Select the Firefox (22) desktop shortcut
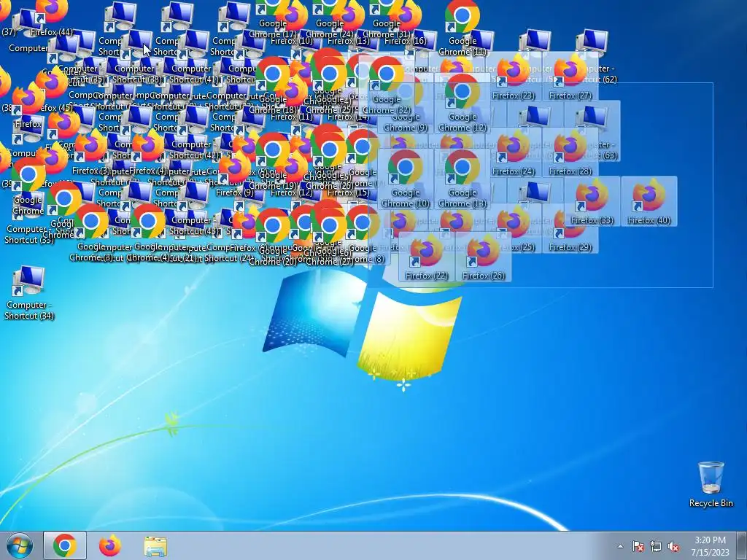Screen dimensions: 747x560 click(x=426, y=257)
